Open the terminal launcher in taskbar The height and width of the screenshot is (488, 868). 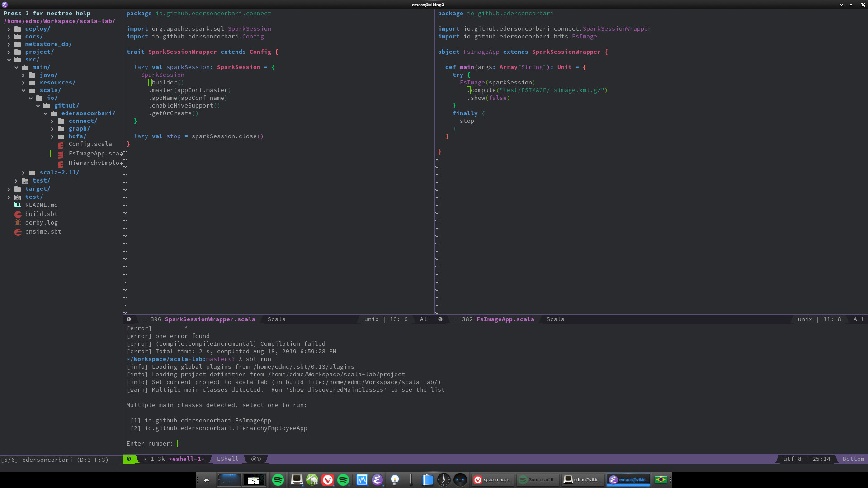pyautogui.click(x=297, y=480)
